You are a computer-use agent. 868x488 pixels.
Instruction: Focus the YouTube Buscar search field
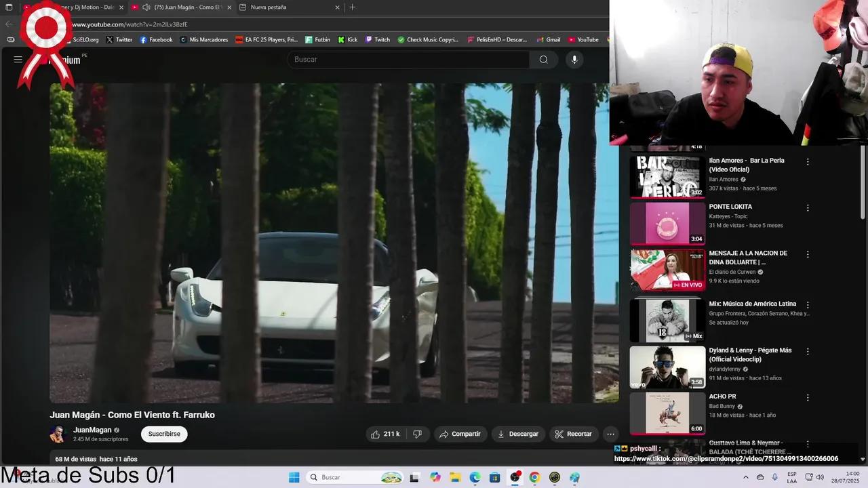click(x=409, y=60)
